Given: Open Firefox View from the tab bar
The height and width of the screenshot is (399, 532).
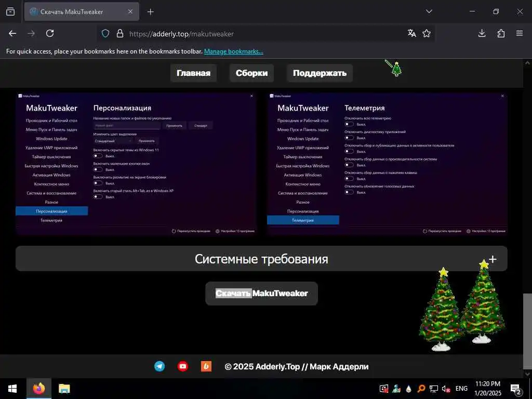Looking at the screenshot, I should point(10,11).
